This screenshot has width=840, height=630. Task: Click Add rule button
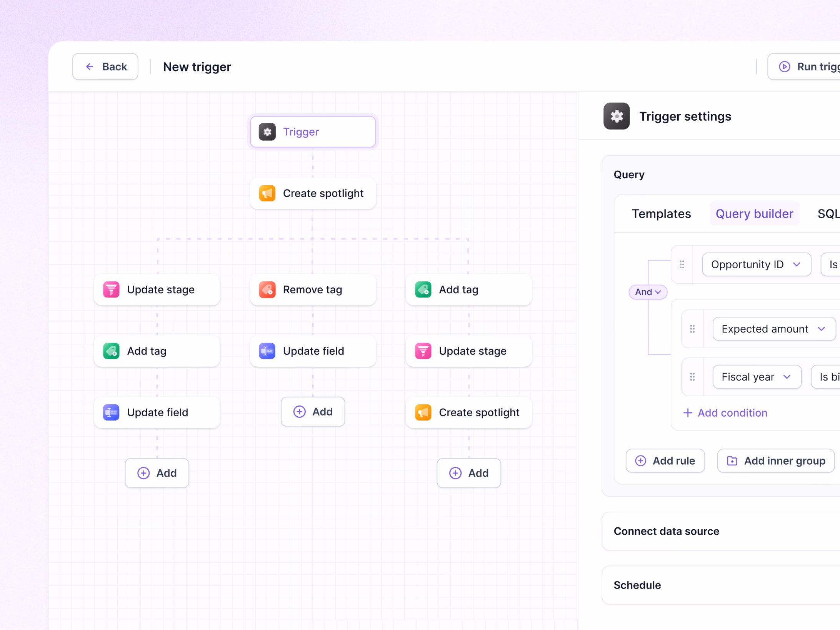[665, 461]
